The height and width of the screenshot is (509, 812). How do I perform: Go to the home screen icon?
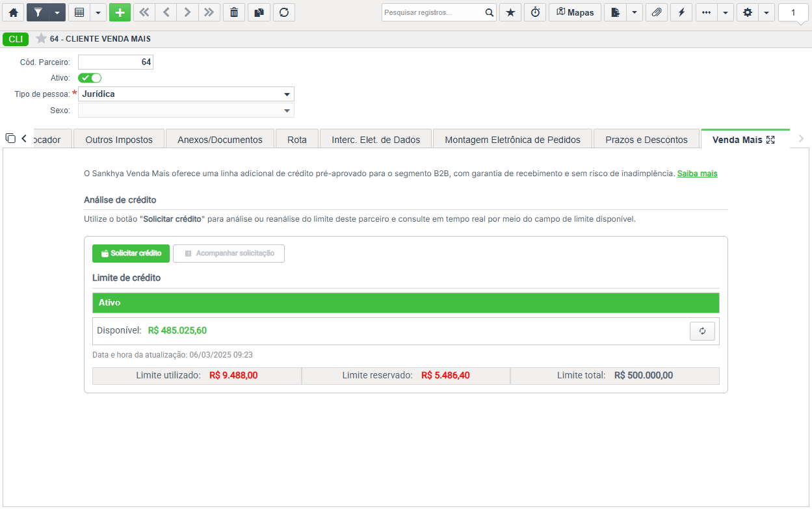13,12
